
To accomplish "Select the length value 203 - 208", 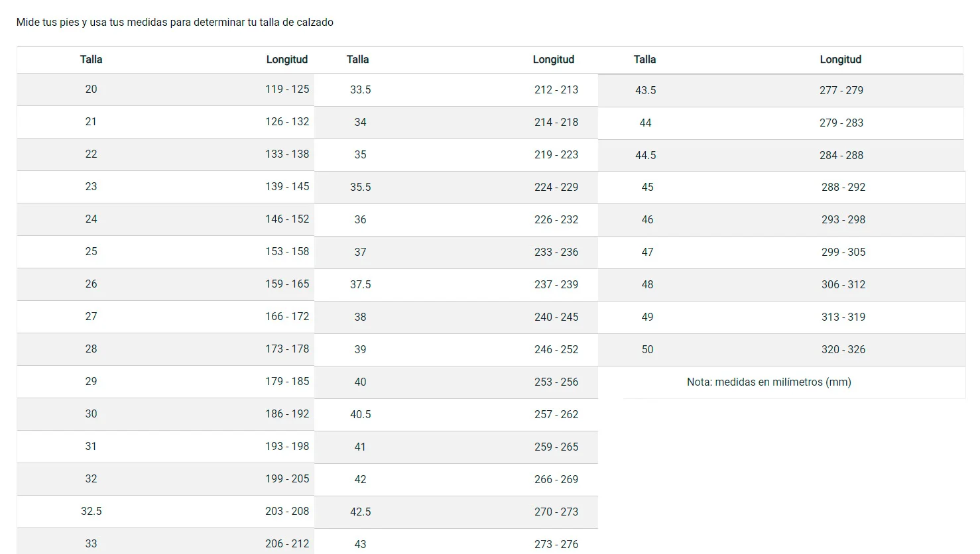I will pos(287,511).
